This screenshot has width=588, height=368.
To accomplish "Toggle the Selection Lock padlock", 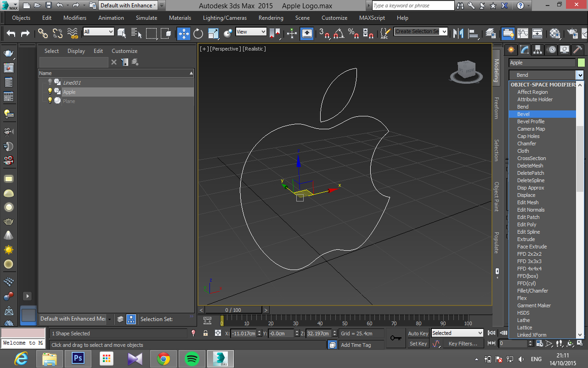I will pos(205,333).
